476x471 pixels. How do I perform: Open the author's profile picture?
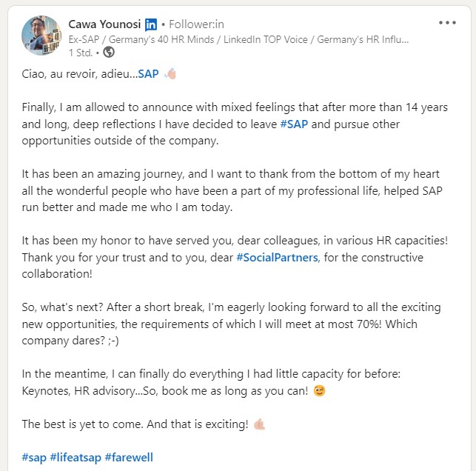click(x=41, y=36)
